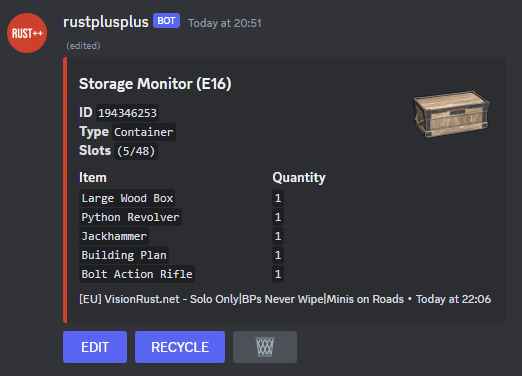Click the Today at 20:51 timestamp
The width and height of the screenshot is (522, 376).
225,23
